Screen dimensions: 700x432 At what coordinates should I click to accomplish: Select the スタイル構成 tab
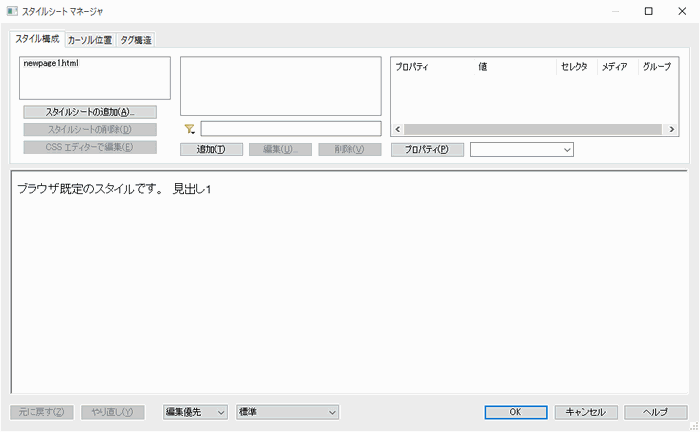tap(37, 39)
